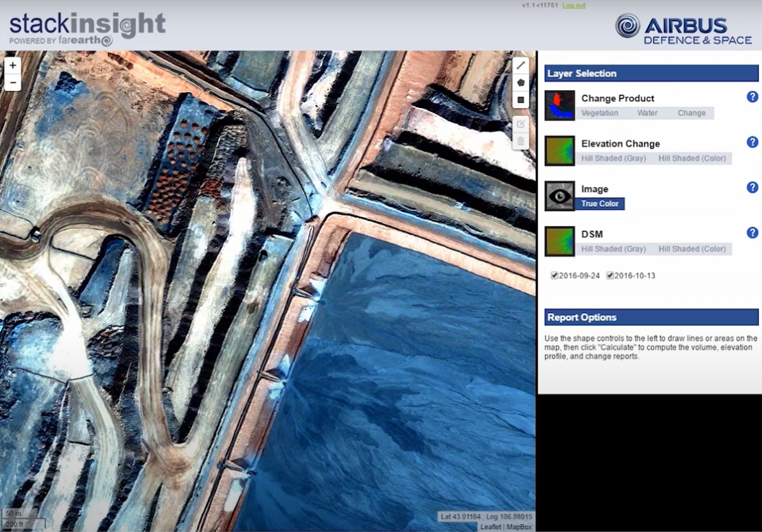Click the DSM help question mark
Screen dimensions: 762x532
[x=752, y=233]
